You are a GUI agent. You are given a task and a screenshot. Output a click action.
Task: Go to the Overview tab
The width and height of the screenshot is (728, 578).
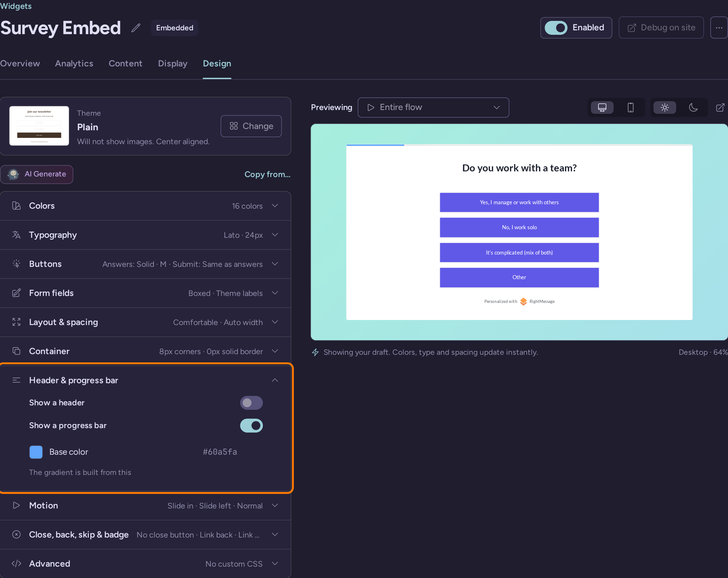coord(20,64)
